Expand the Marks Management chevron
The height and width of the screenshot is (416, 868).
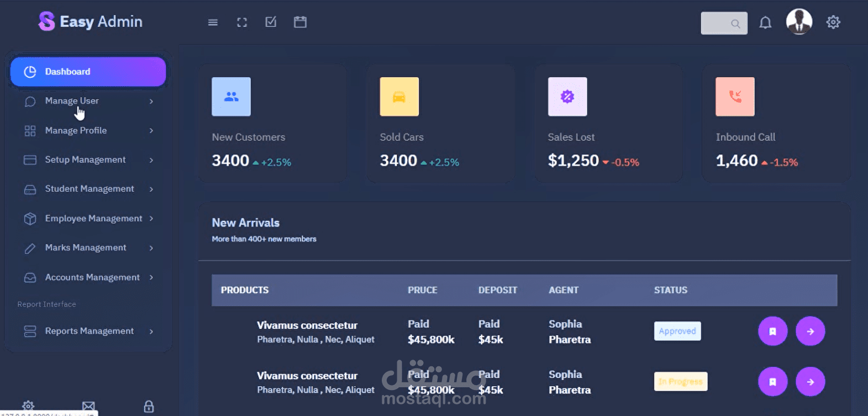tap(151, 248)
